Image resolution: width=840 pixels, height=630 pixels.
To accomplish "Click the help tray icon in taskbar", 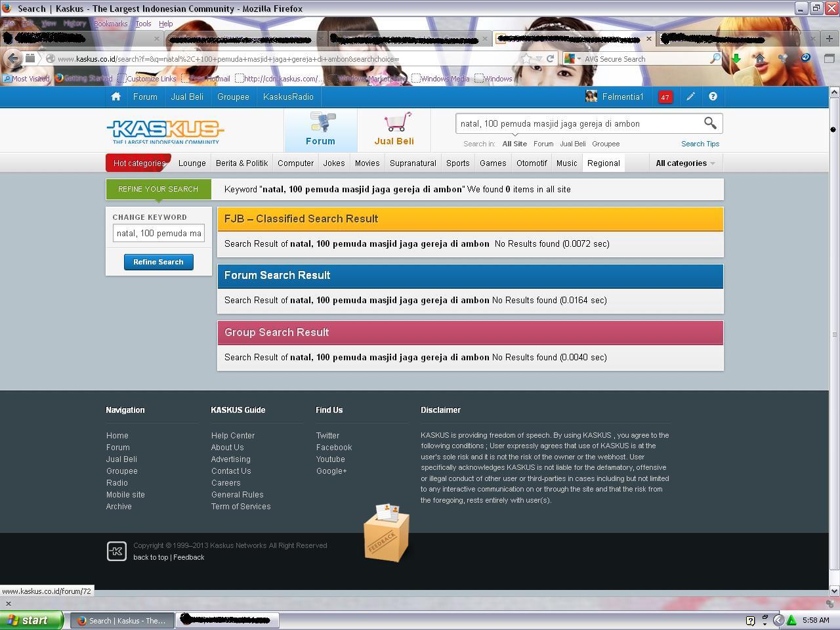I will [751, 620].
